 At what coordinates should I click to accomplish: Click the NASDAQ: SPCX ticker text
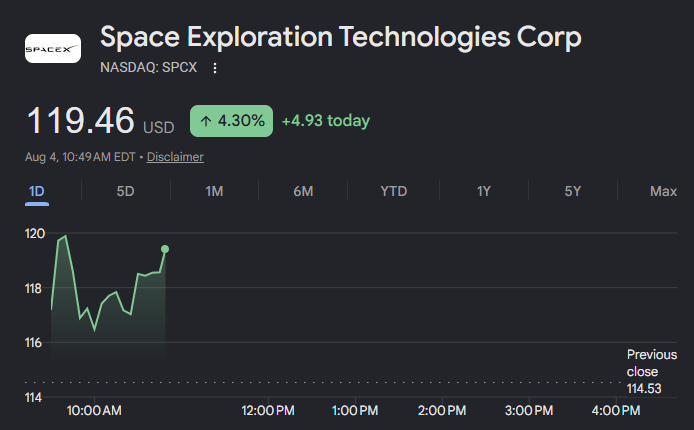148,68
